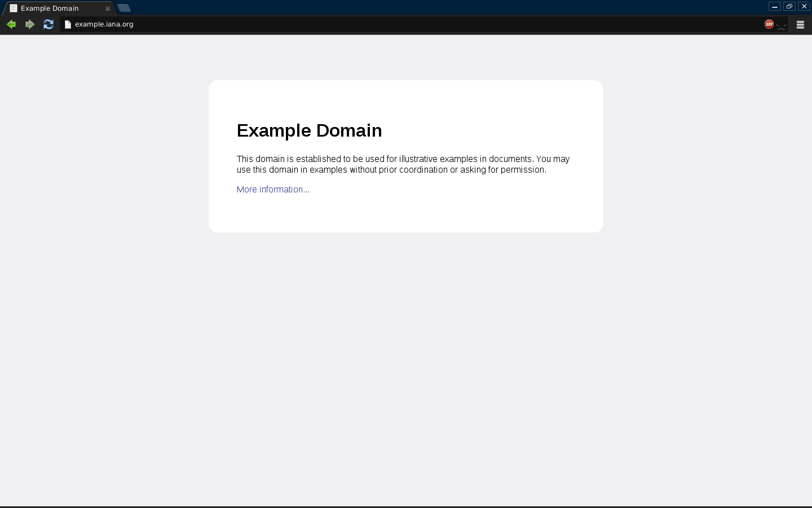Screen dimensions: 812x508
Task: Click the paragraph about illustrative examples
Action: pos(403,164)
